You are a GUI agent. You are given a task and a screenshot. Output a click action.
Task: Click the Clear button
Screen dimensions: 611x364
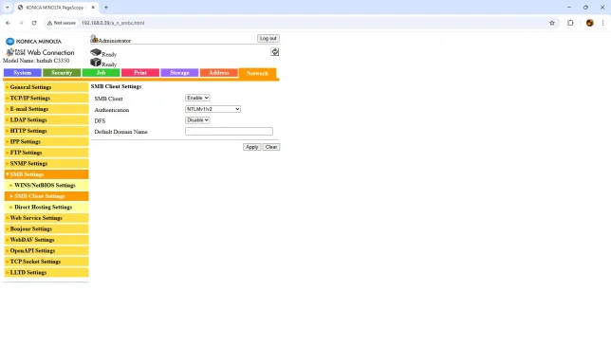(271, 147)
